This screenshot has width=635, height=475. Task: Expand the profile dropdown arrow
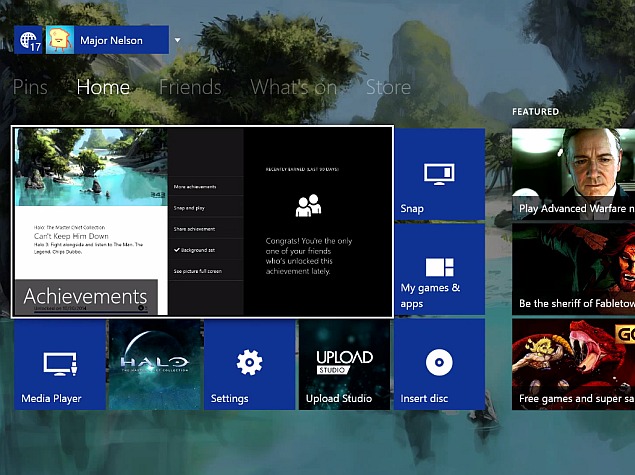click(177, 40)
